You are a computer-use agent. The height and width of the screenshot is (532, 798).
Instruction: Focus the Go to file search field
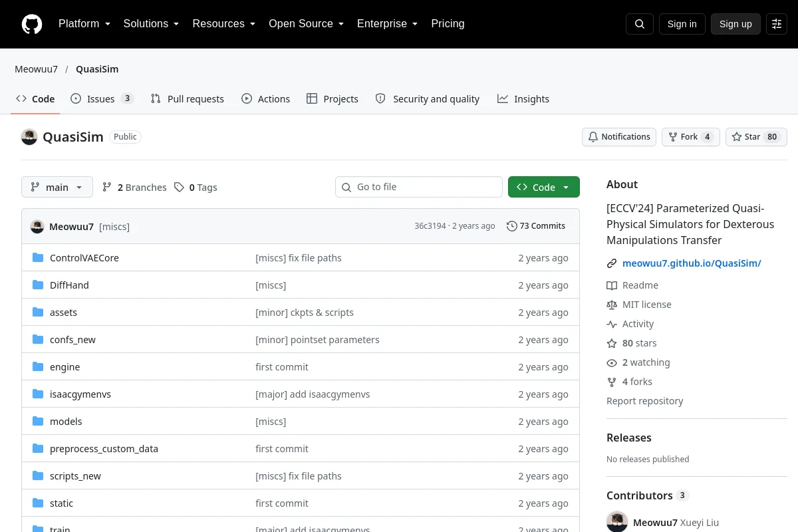pos(419,187)
